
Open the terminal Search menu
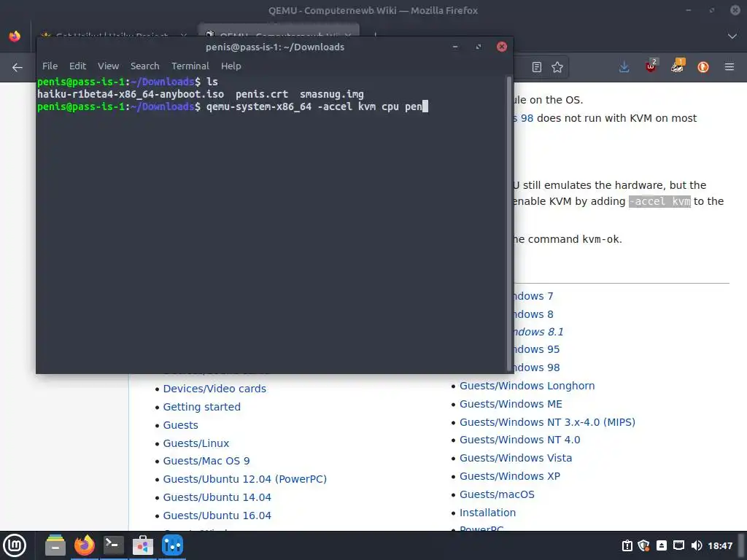coord(145,66)
